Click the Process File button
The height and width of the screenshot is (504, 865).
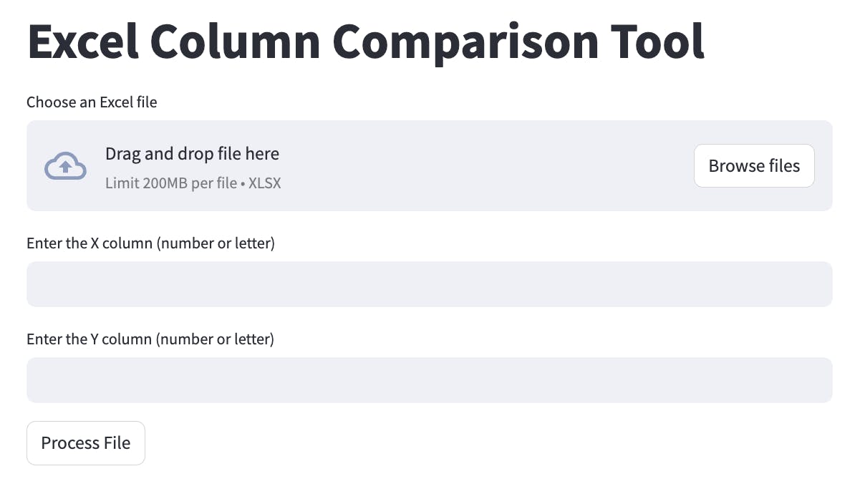86,443
